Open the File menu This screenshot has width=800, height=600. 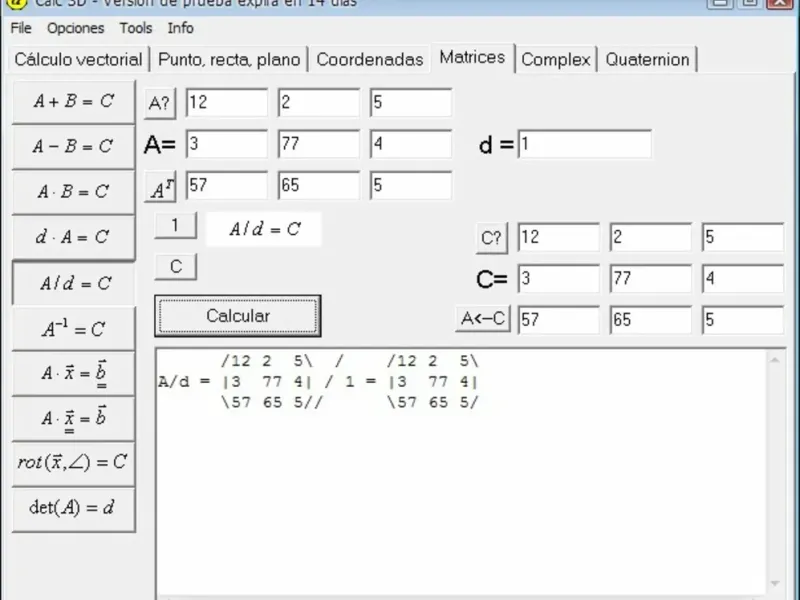21,28
